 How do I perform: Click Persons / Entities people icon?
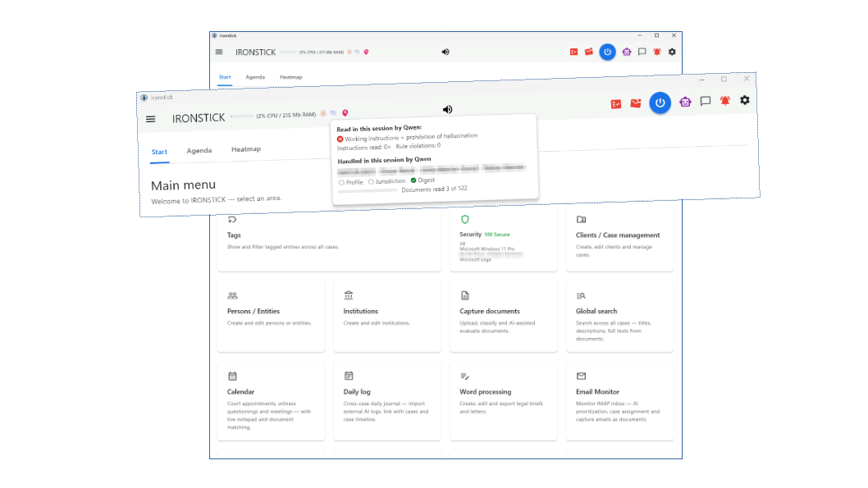232,296
